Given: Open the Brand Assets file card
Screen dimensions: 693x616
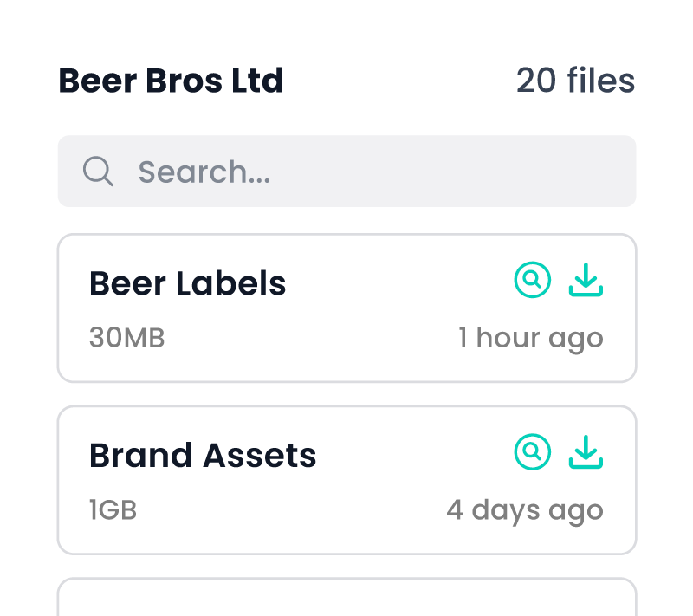Looking at the screenshot, I should click(x=346, y=480).
